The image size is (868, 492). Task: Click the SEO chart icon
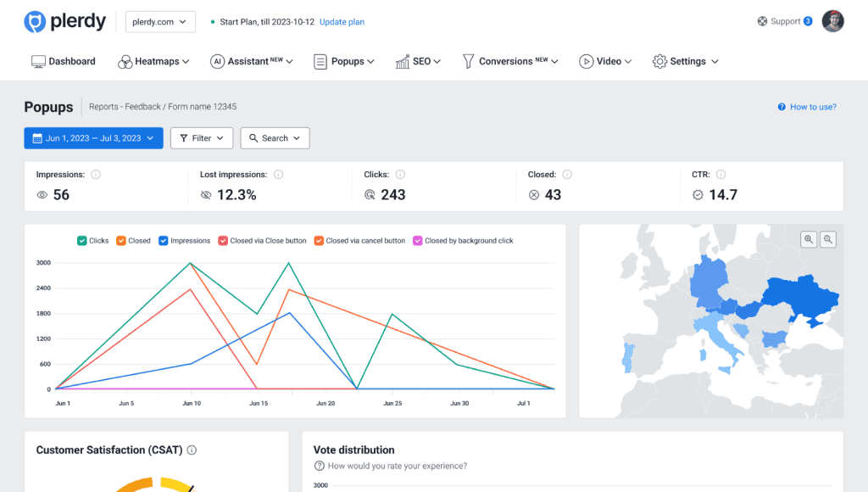click(x=402, y=61)
